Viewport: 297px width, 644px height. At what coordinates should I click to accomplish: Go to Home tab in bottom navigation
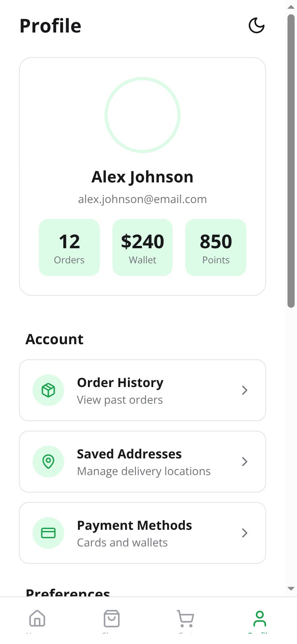[37, 619]
